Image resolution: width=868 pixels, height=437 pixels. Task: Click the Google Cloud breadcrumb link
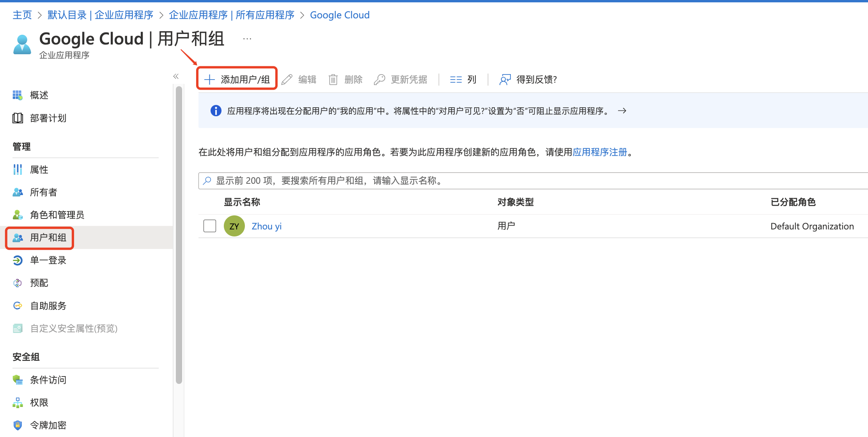(340, 15)
